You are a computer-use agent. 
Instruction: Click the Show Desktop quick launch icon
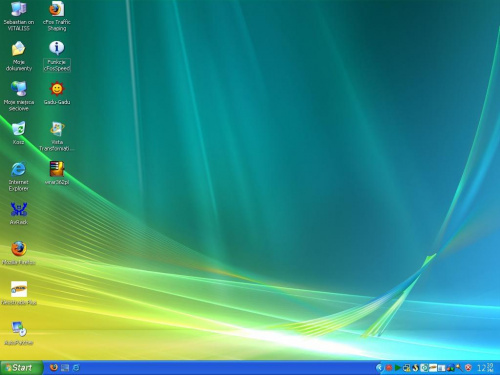(65, 368)
